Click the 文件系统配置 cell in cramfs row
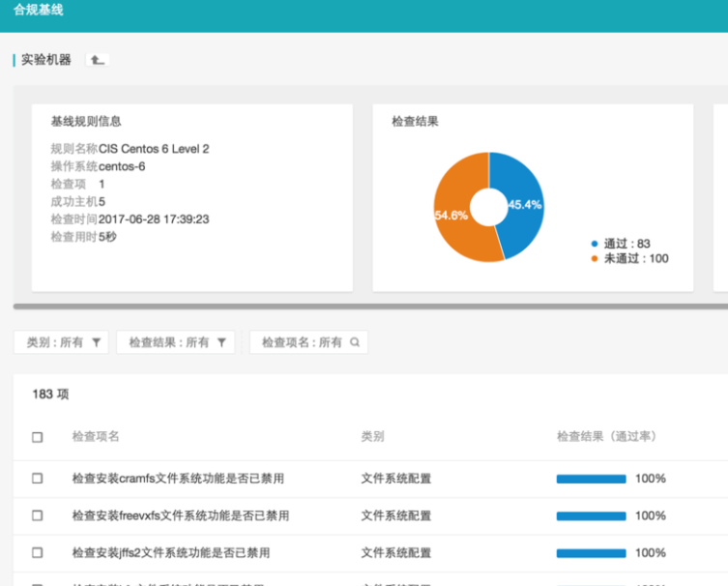The image size is (728, 586). click(396, 479)
